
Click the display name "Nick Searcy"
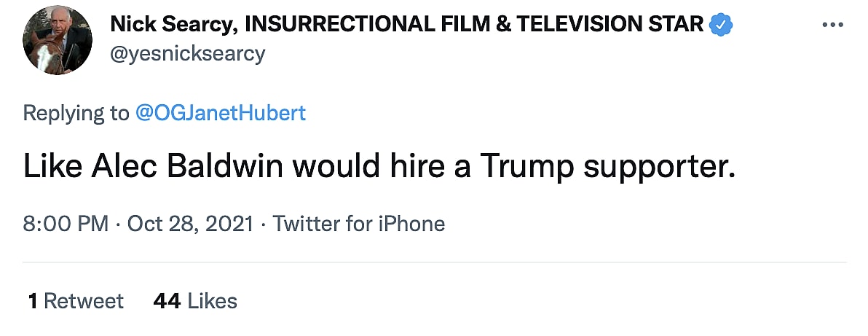(x=172, y=25)
